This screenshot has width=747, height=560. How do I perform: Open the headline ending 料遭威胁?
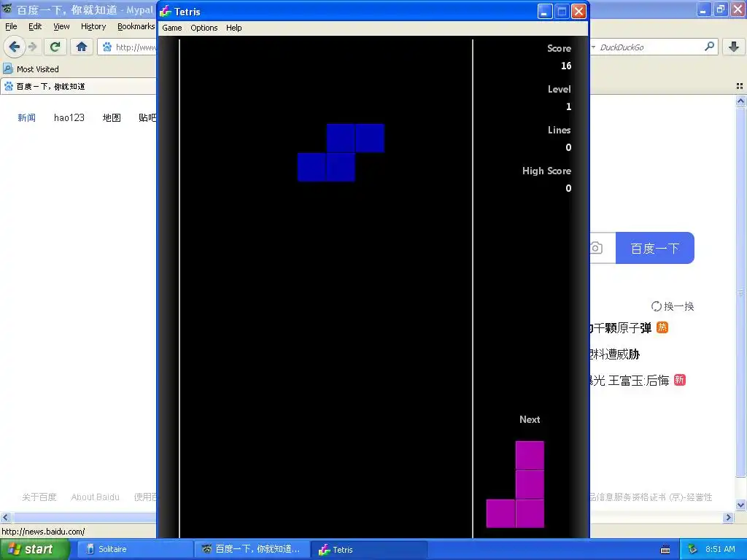615,354
